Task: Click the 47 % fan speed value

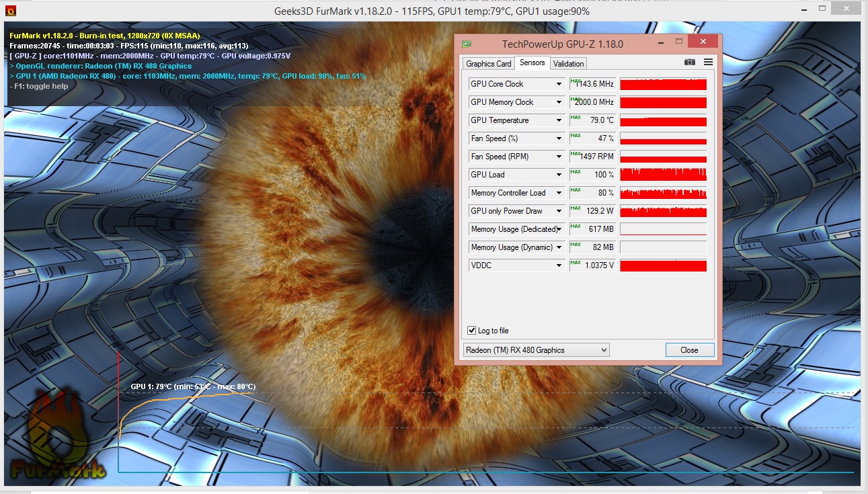Action: click(592, 138)
